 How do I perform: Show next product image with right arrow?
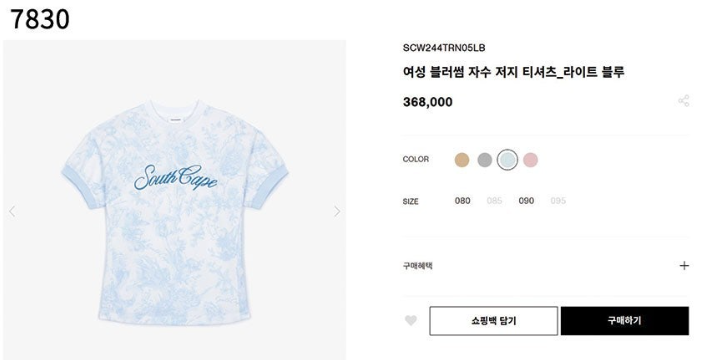(337, 211)
